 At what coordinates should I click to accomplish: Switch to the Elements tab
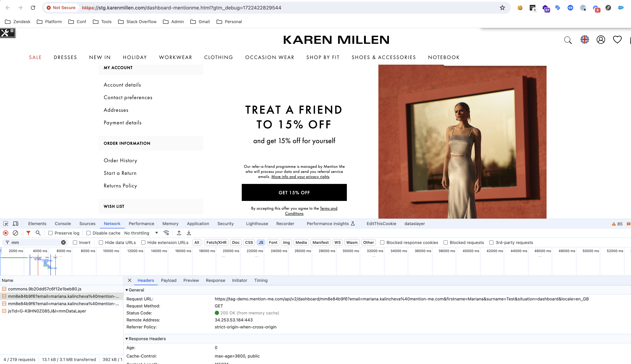tap(37, 224)
